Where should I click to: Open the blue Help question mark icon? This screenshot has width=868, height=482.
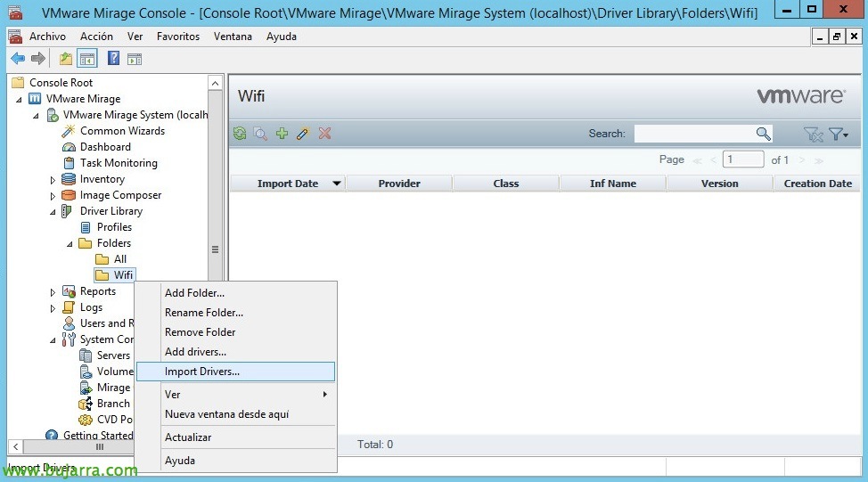click(113, 58)
